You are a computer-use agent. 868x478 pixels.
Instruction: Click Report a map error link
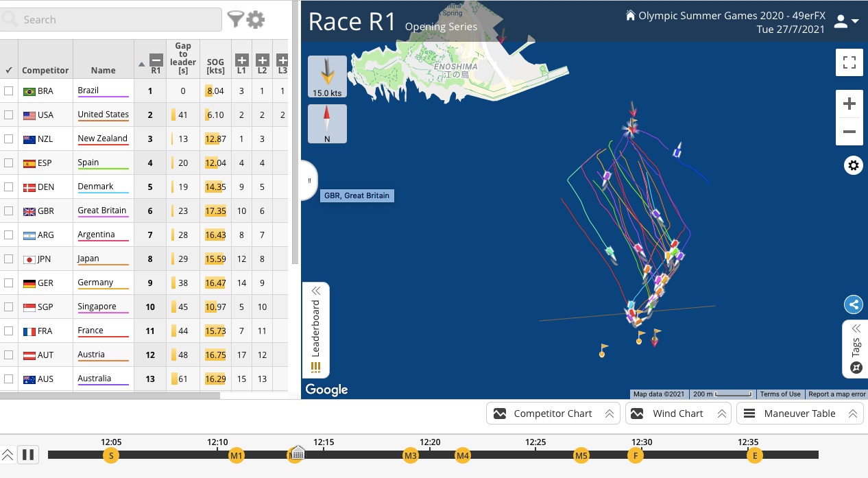(837, 394)
